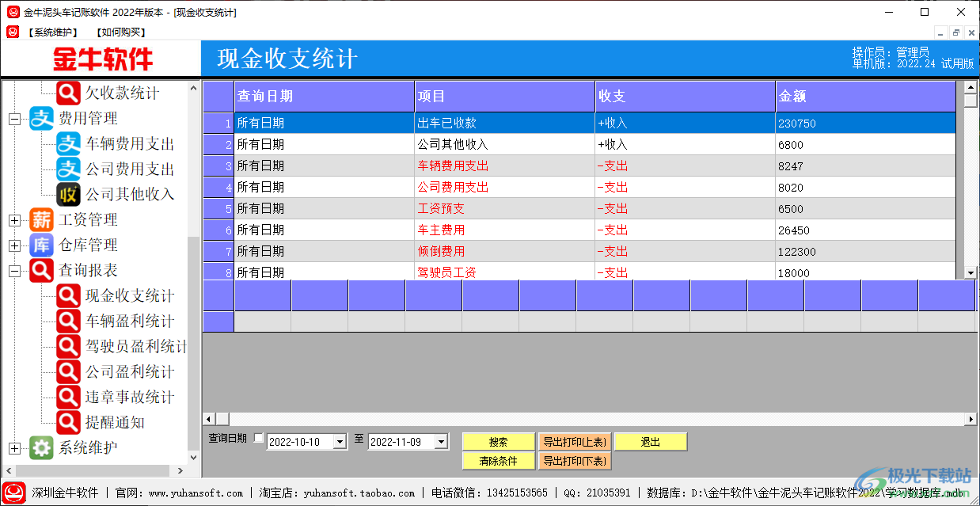Click the 金额 column header
Viewport: 980px width, 506px height.
click(x=866, y=97)
